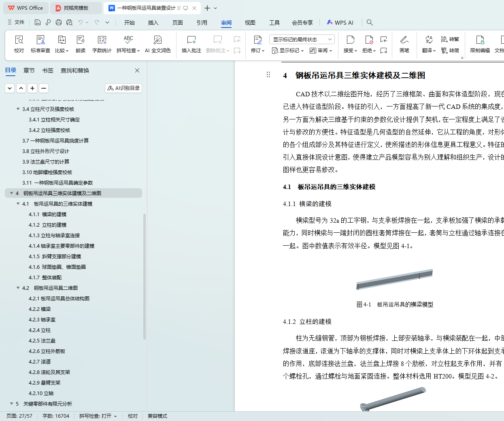Open the quick access toolbar customize chevron
The image size is (504, 421).
click(107, 22)
